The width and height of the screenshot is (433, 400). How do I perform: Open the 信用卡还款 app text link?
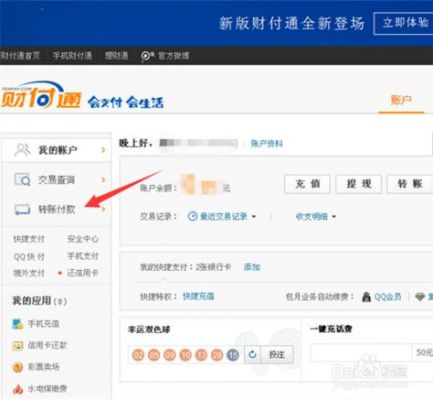click(x=47, y=345)
